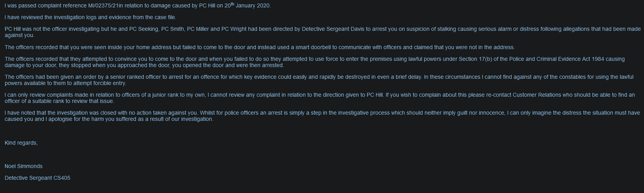Click the date '20th January 2020'
This screenshot has width=644, height=193.
[247, 6]
